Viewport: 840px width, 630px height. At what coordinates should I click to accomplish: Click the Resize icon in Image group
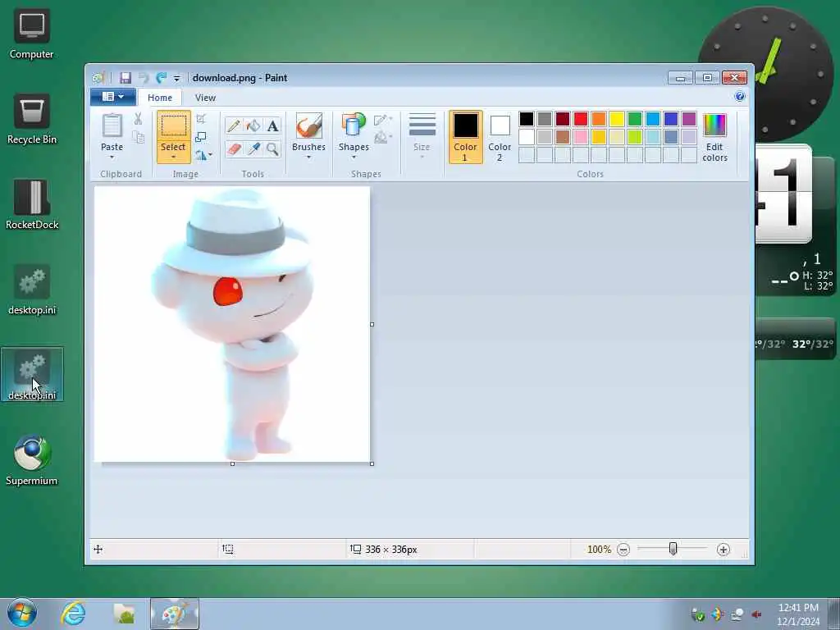(x=201, y=137)
